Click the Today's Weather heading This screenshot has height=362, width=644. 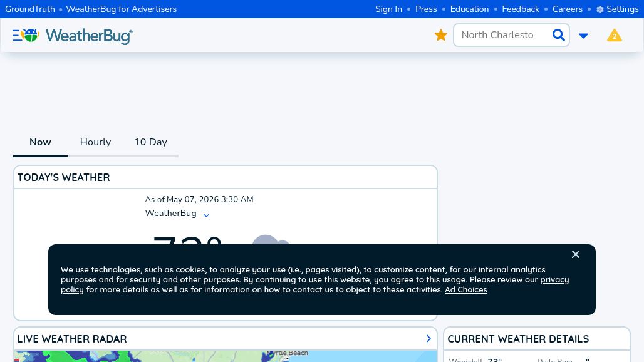[x=64, y=177]
